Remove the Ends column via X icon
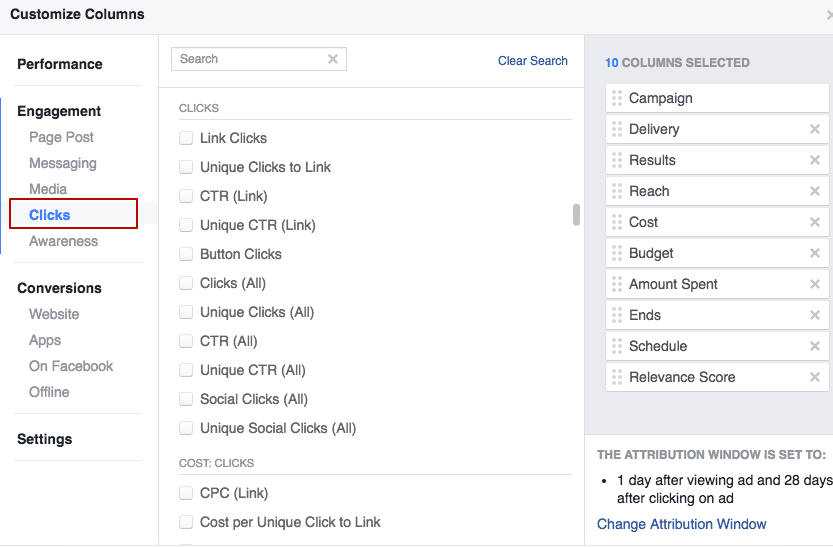The height and width of the screenshot is (547, 833). click(x=814, y=315)
